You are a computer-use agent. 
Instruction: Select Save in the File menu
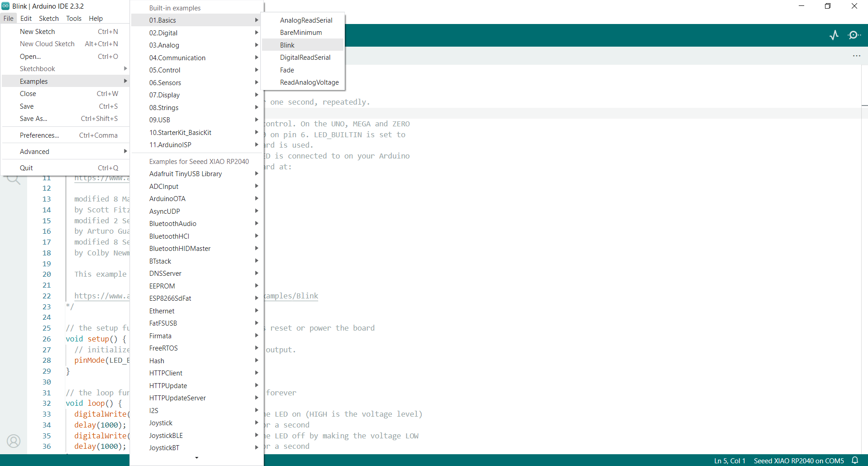pyautogui.click(x=66, y=106)
